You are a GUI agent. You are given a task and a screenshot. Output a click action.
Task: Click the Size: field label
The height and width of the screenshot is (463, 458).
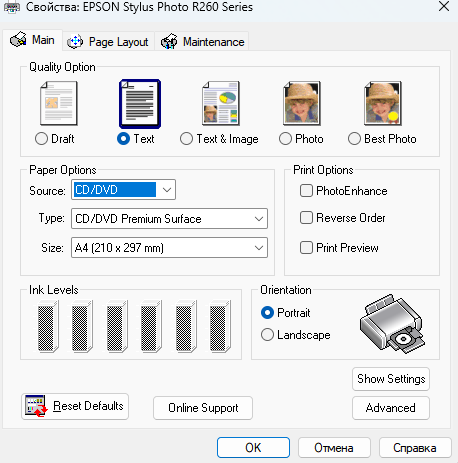[52, 248]
